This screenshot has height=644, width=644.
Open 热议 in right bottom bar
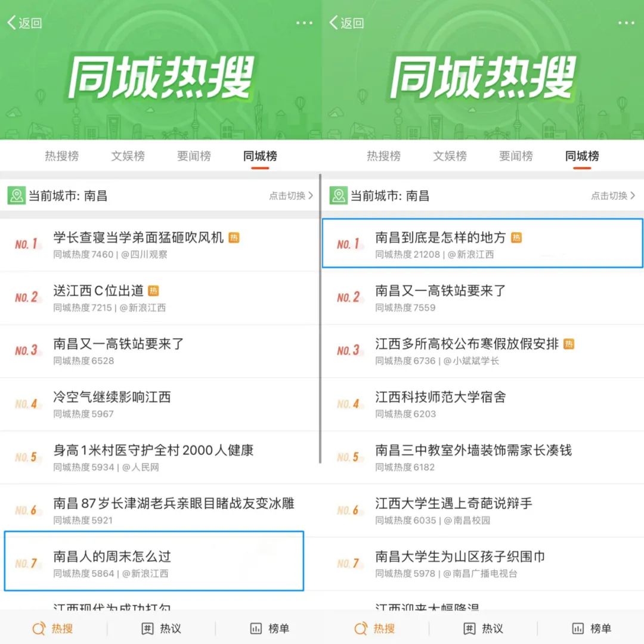483,628
